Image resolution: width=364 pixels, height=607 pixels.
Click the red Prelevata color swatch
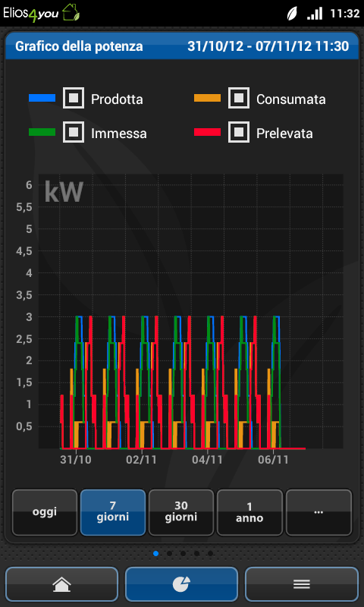click(x=207, y=132)
